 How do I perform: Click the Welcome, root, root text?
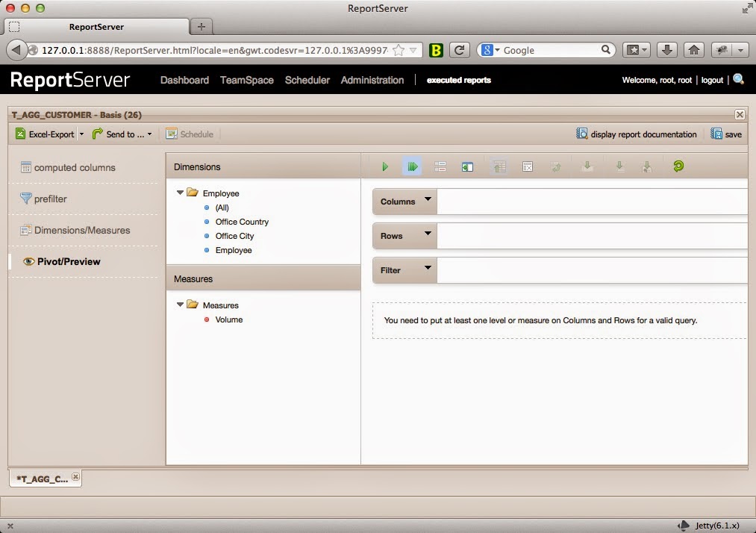(x=657, y=80)
